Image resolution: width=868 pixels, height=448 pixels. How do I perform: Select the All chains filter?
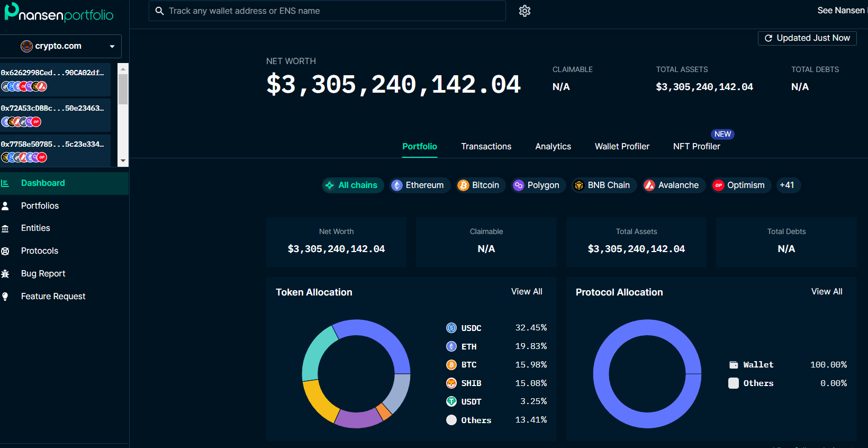click(352, 185)
